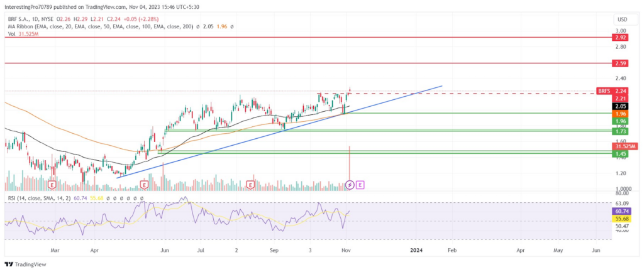Click the purple upcoming earnings E marker
Image resolution: width=644 pixels, height=272 pixels.
[360, 185]
